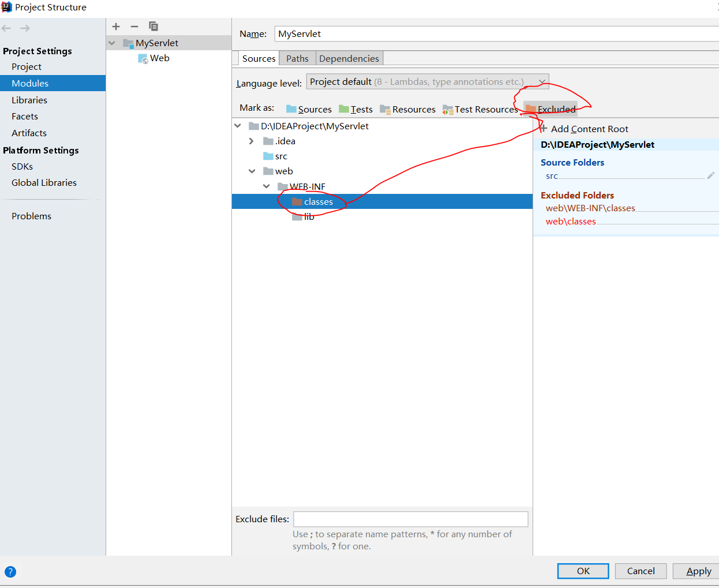Collapse the WEB-INF folder
The width and height of the screenshot is (719, 588).
(x=267, y=186)
